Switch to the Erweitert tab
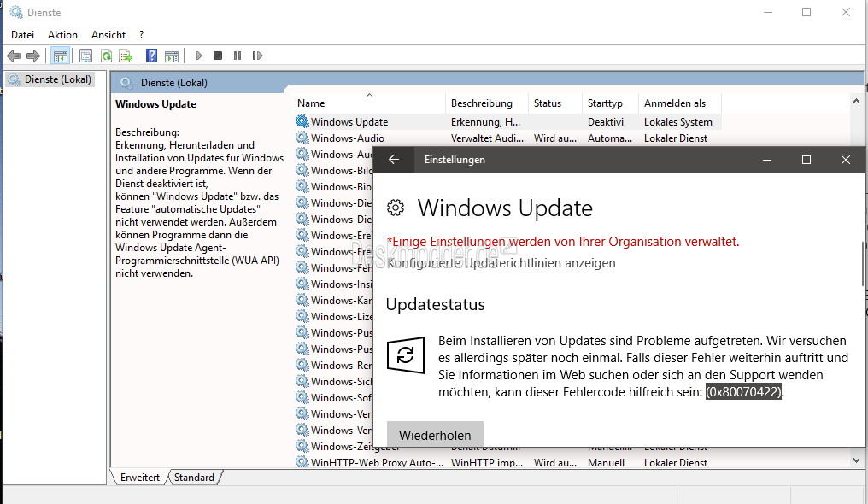The height and width of the screenshot is (504, 868). pos(140,478)
